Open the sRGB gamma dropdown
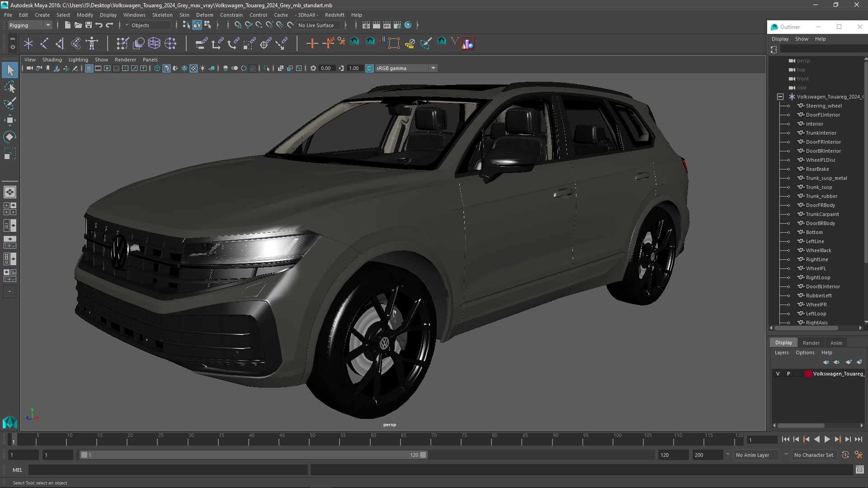The image size is (868, 488). 406,68
